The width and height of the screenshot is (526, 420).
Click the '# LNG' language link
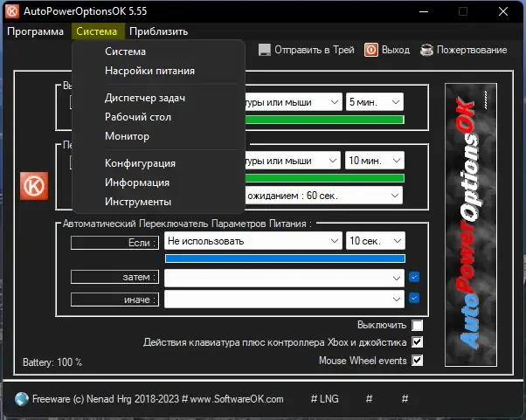coord(324,399)
